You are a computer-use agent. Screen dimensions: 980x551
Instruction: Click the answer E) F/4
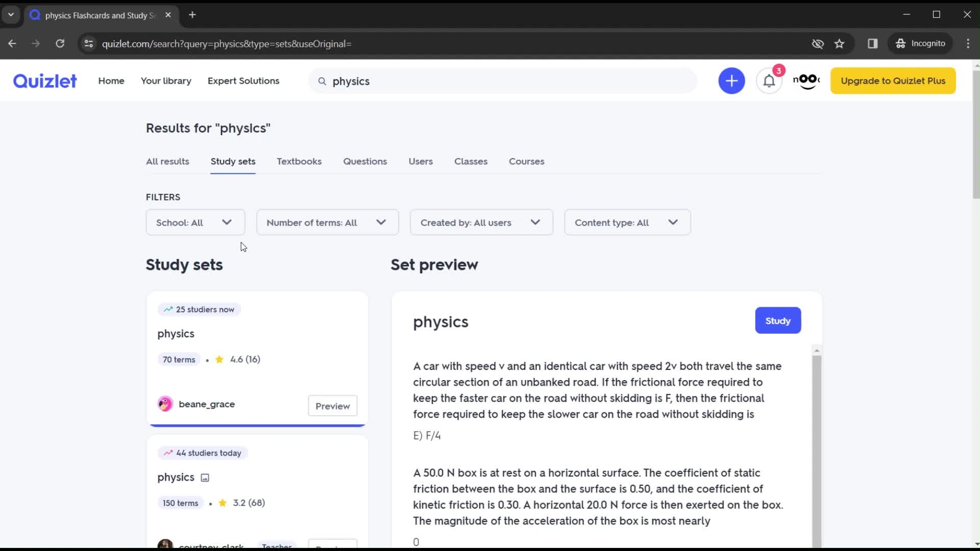427,436
